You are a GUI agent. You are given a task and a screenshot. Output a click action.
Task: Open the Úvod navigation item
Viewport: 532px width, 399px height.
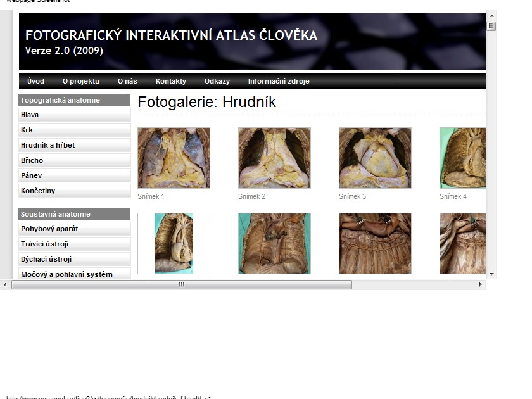click(35, 81)
